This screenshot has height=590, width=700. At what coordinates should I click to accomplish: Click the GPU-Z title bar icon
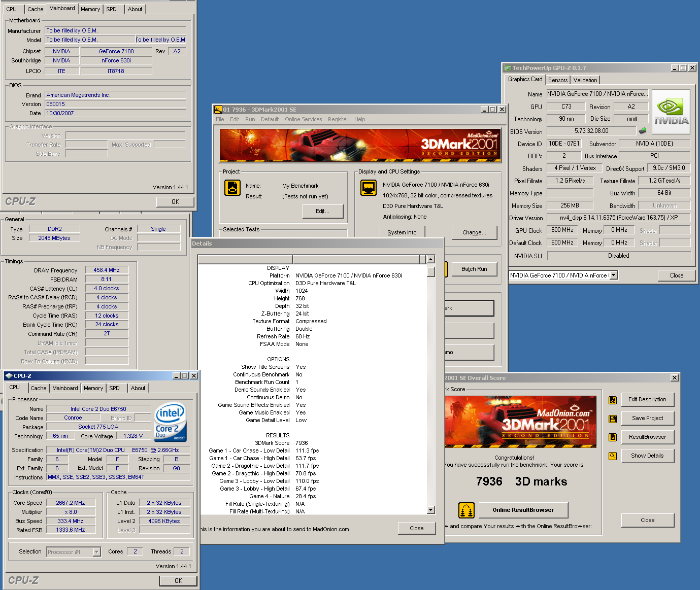(x=507, y=68)
